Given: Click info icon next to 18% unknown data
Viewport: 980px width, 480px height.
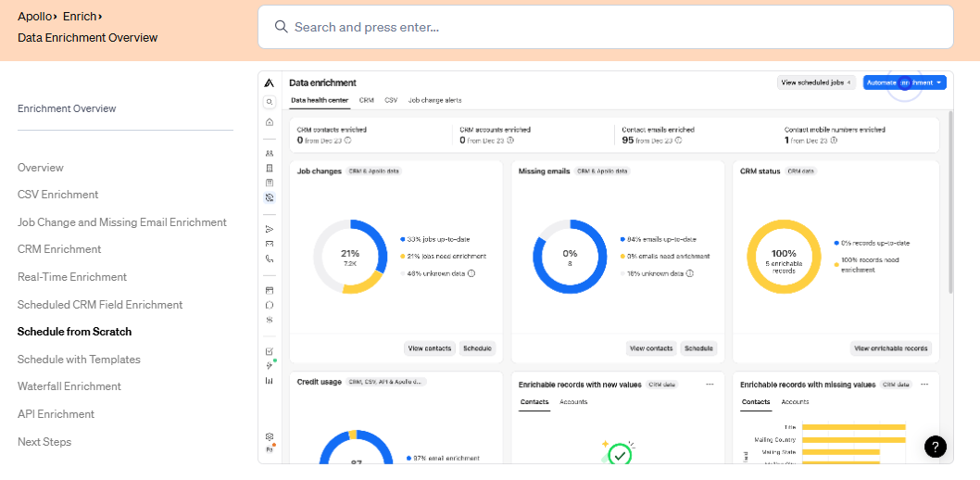Looking at the screenshot, I should [x=690, y=273].
